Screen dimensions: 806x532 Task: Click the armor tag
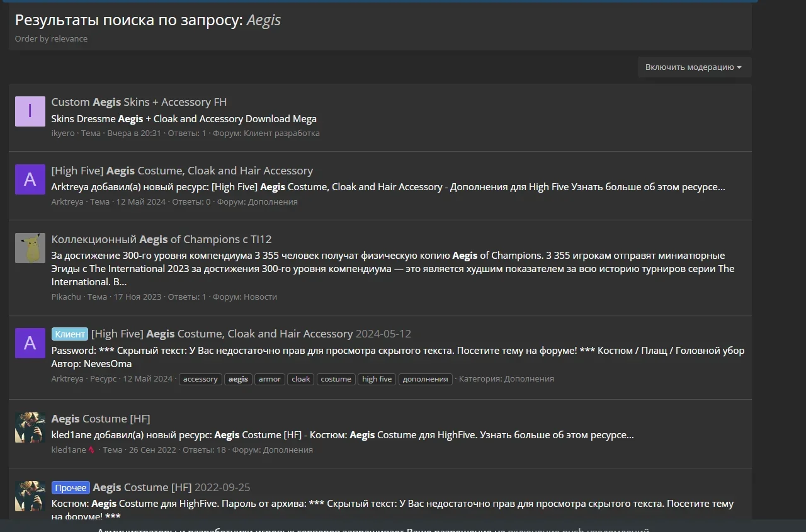[x=270, y=379]
